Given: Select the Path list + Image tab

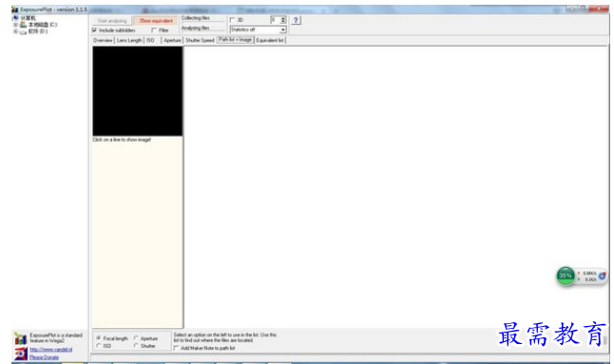Looking at the screenshot, I should [235, 40].
